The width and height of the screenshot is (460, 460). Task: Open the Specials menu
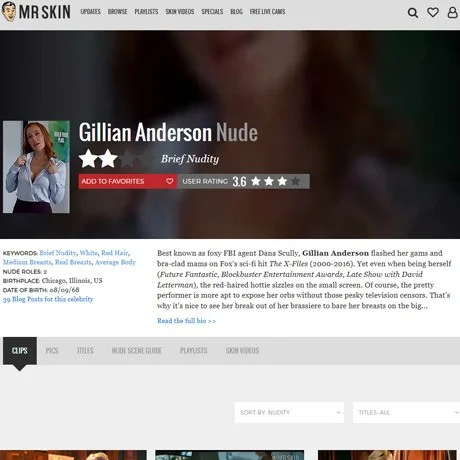point(212,12)
